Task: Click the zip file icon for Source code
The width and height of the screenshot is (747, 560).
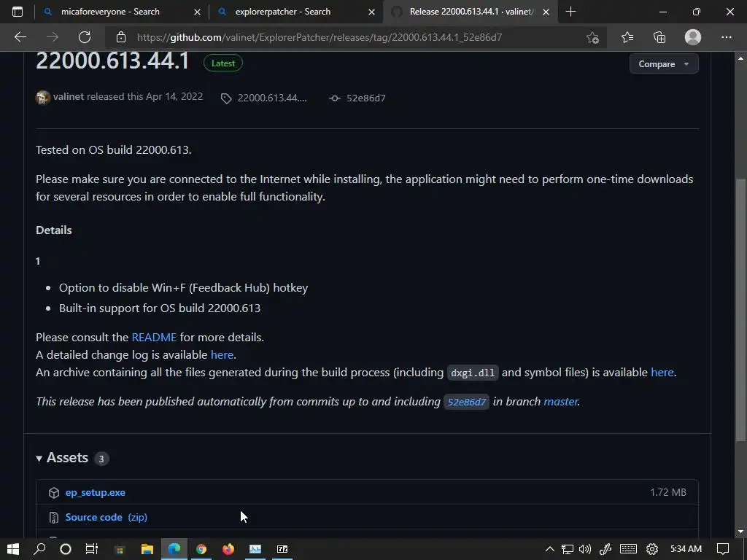Action: point(54,517)
